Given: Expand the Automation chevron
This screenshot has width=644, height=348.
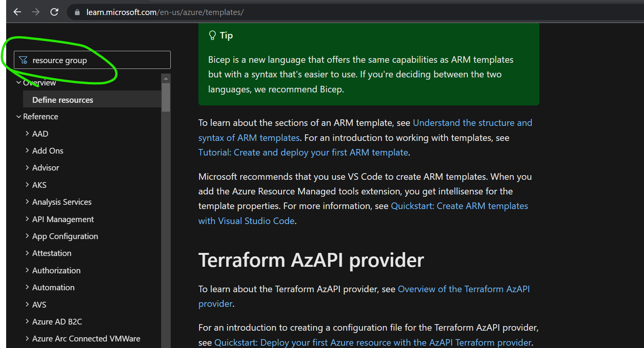Looking at the screenshot, I should tap(27, 287).
